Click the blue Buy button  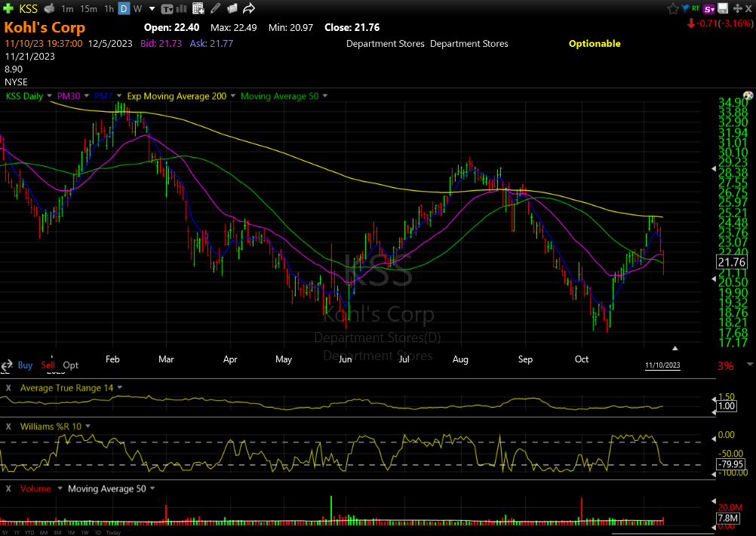click(25, 365)
